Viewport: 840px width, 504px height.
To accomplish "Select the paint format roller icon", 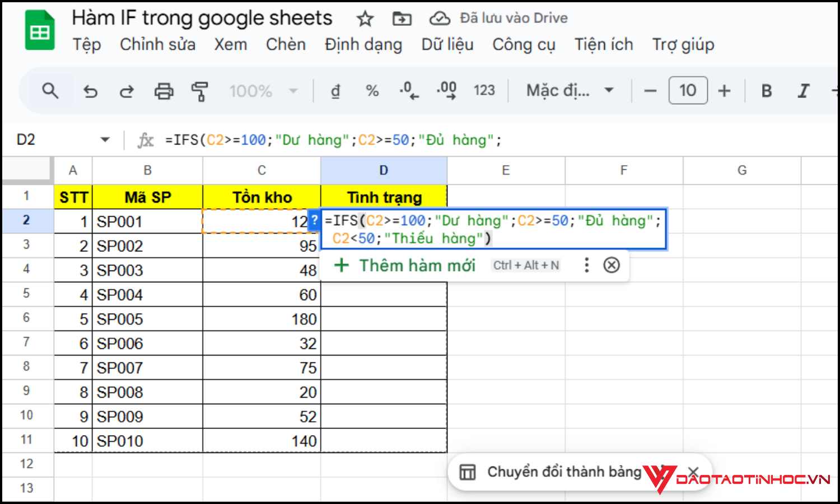I will click(199, 91).
